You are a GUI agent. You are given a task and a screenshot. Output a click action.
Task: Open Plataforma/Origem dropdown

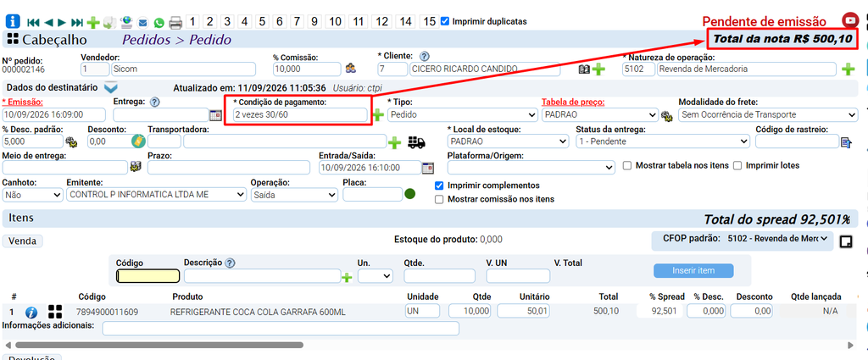pos(531,167)
